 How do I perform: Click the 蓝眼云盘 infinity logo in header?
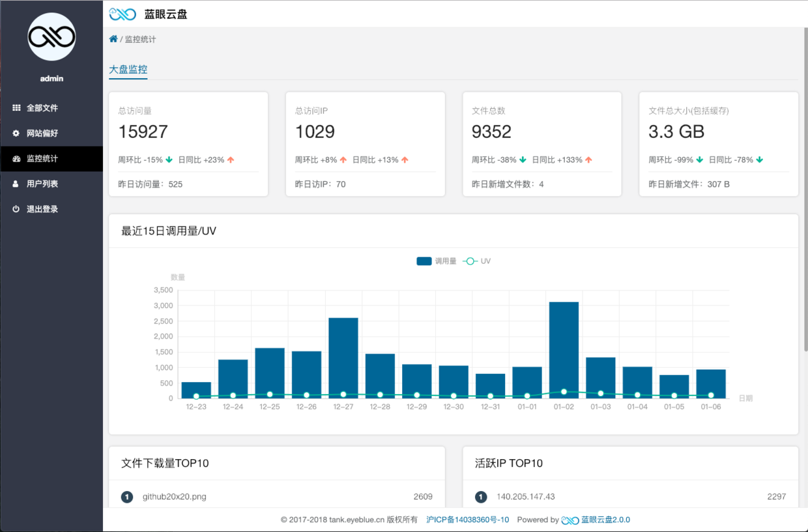[x=123, y=14]
